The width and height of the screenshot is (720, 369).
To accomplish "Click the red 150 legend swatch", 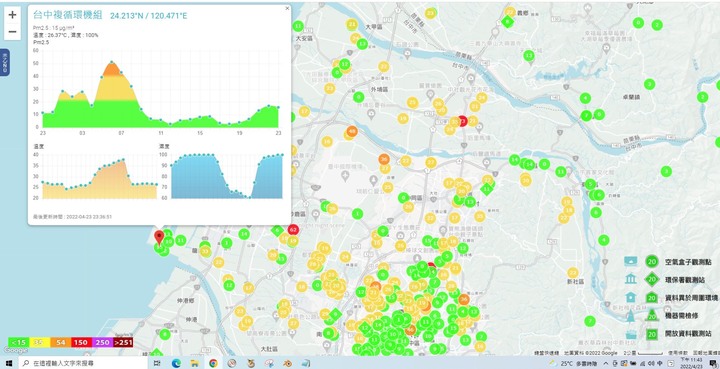I will click(81, 342).
